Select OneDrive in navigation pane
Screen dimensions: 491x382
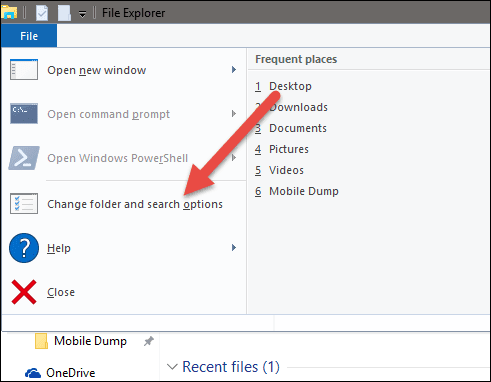71,373
